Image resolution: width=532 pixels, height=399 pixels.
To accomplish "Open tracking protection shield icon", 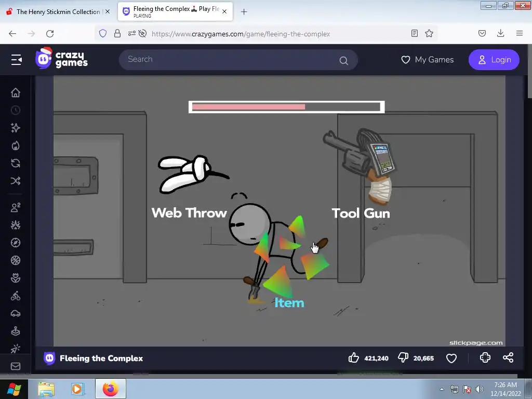I will point(103,33).
